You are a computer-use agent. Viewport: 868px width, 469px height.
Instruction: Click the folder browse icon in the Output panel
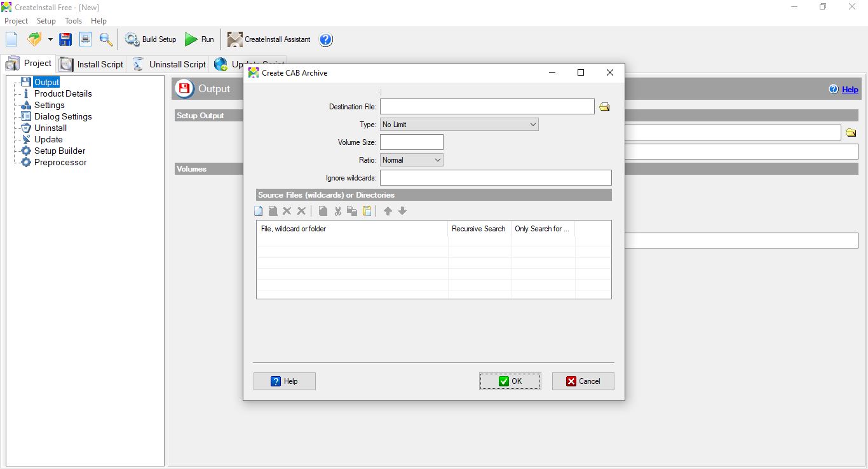click(x=851, y=133)
